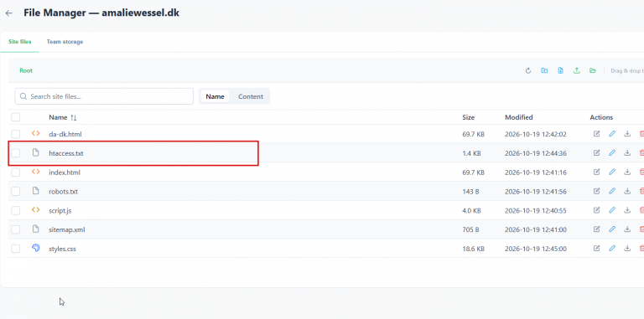Switch to the Team storage tab
This screenshot has width=644, height=319.
point(65,42)
